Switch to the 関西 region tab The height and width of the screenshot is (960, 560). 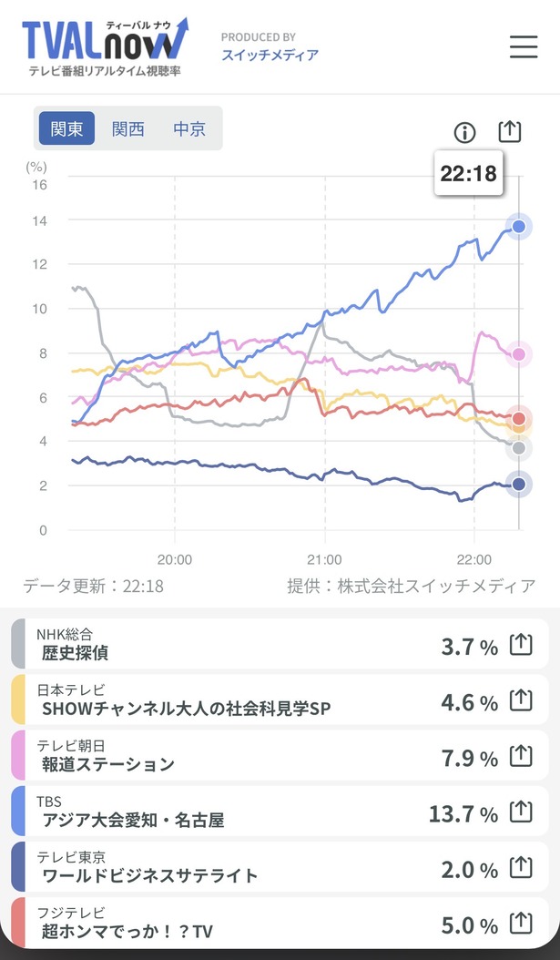(x=127, y=128)
